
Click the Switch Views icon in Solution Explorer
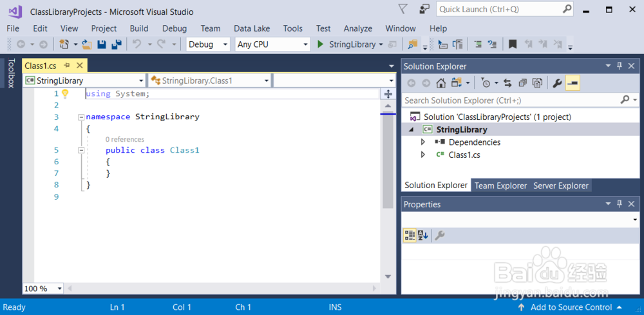pos(457,83)
